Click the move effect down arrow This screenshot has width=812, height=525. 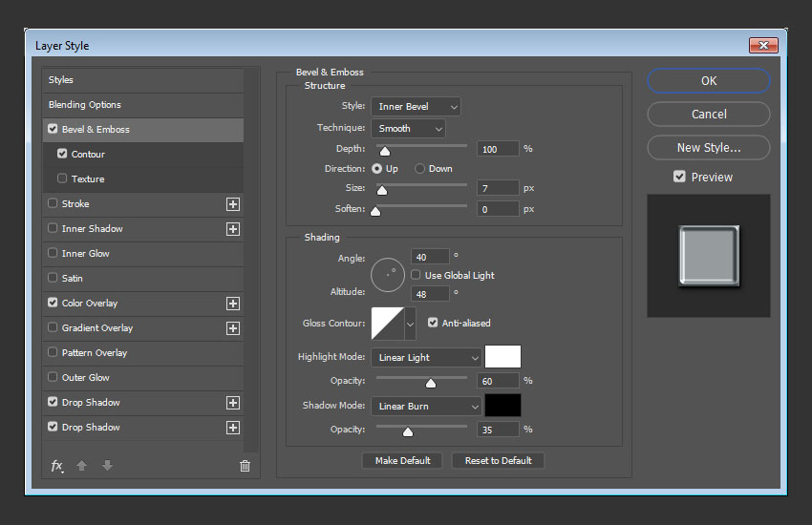(x=107, y=466)
